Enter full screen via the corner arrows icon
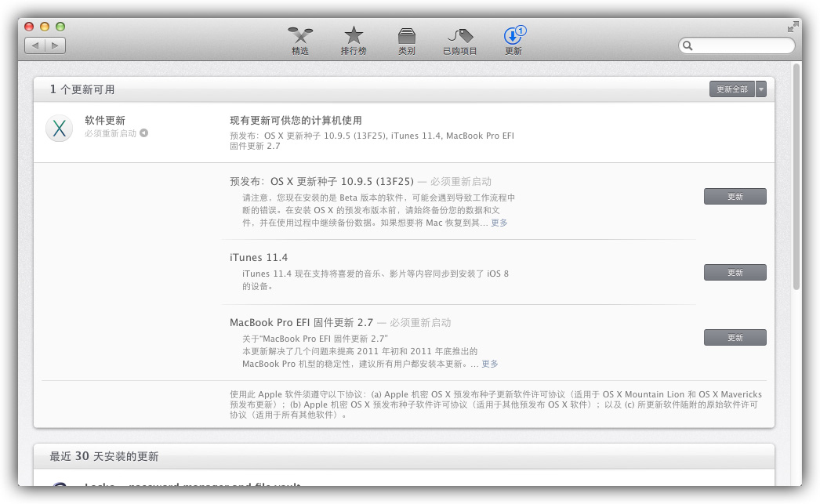Image resolution: width=820 pixels, height=504 pixels. tap(793, 27)
